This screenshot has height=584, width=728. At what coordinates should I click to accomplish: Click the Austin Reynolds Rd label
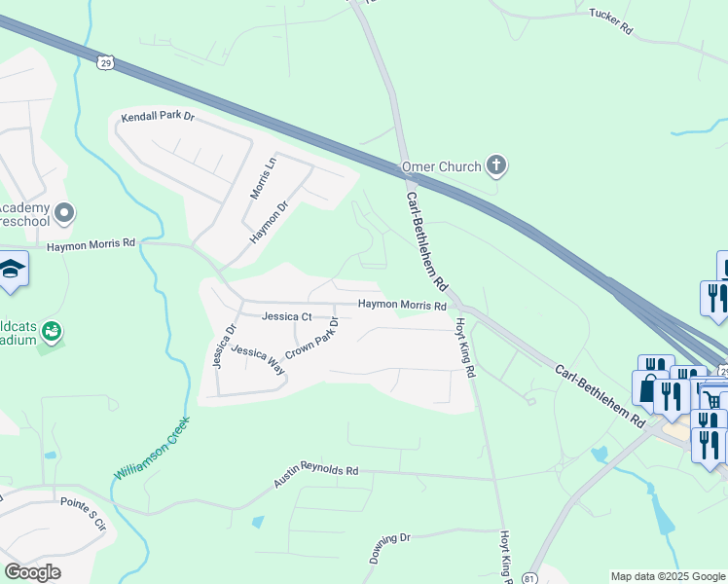(315, 473)
